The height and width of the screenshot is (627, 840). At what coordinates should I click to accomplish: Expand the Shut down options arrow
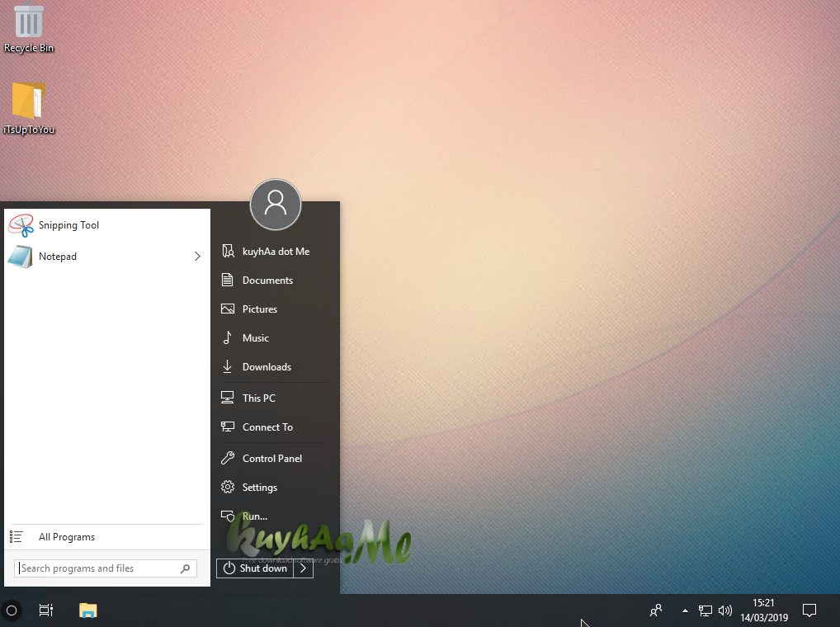[303, 568]
